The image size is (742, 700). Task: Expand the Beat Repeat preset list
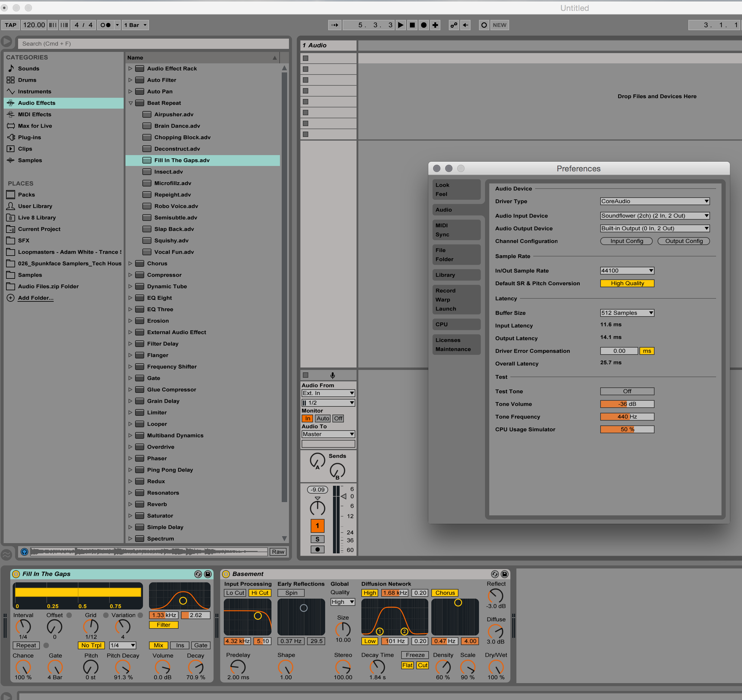[x=130, y=103]
